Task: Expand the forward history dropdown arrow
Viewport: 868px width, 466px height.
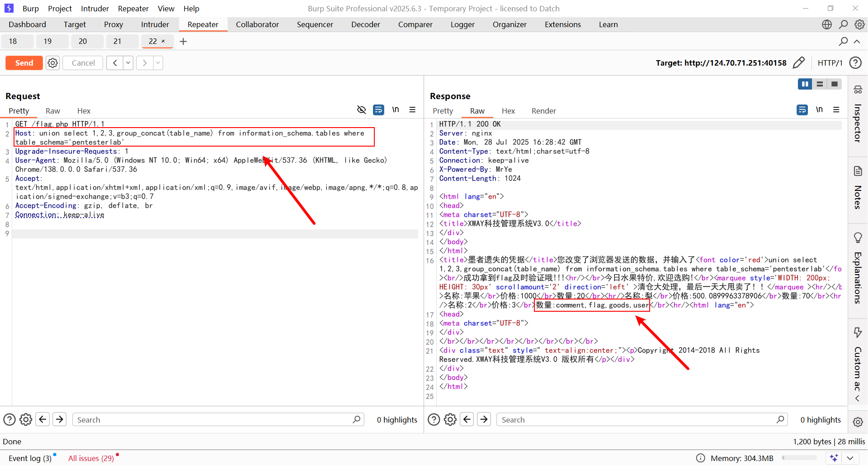Action: tap(158, 63)
